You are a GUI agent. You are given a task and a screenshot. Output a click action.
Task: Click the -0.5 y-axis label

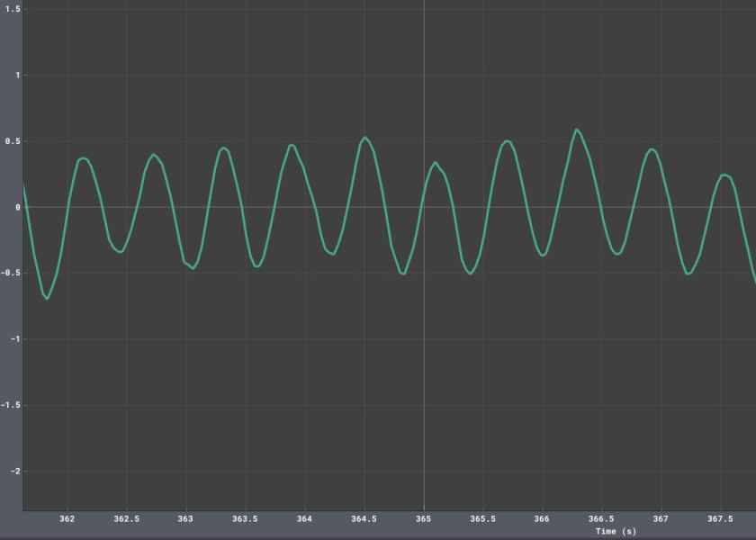(x=11, y=273)
